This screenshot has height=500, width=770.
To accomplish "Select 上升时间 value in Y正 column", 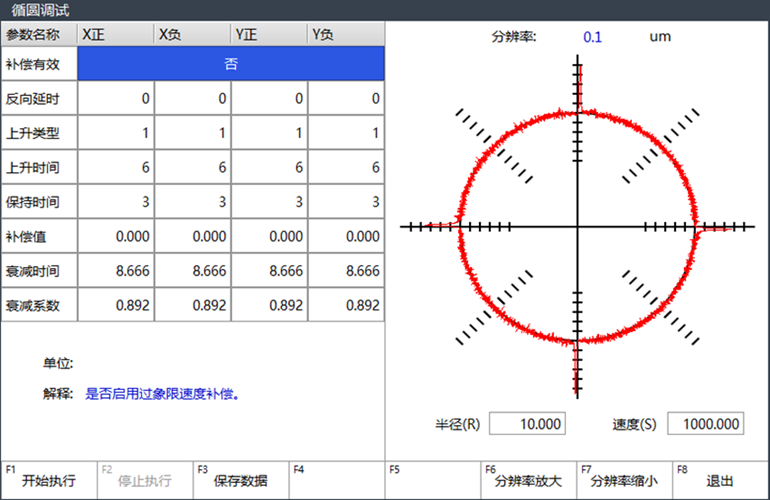I will click(x=269, y=167).
